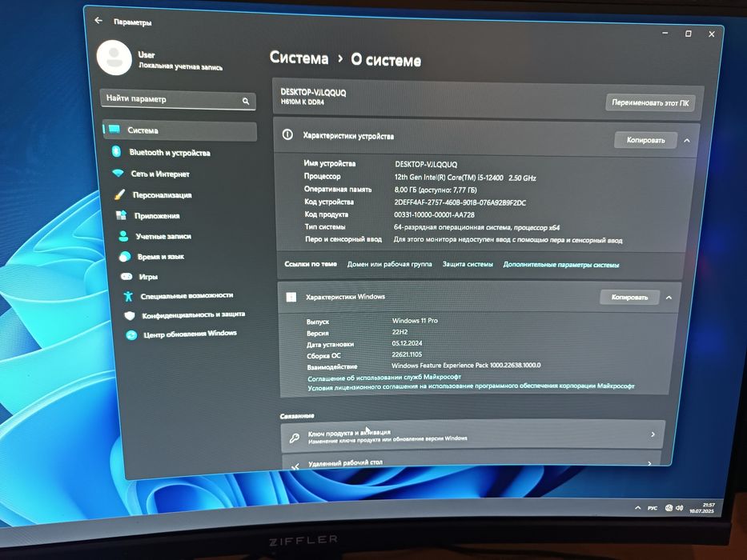This screenshot has width=747, height=560.
Task: Select the H610M K DDR4 model text
Action: click(302, 102)
